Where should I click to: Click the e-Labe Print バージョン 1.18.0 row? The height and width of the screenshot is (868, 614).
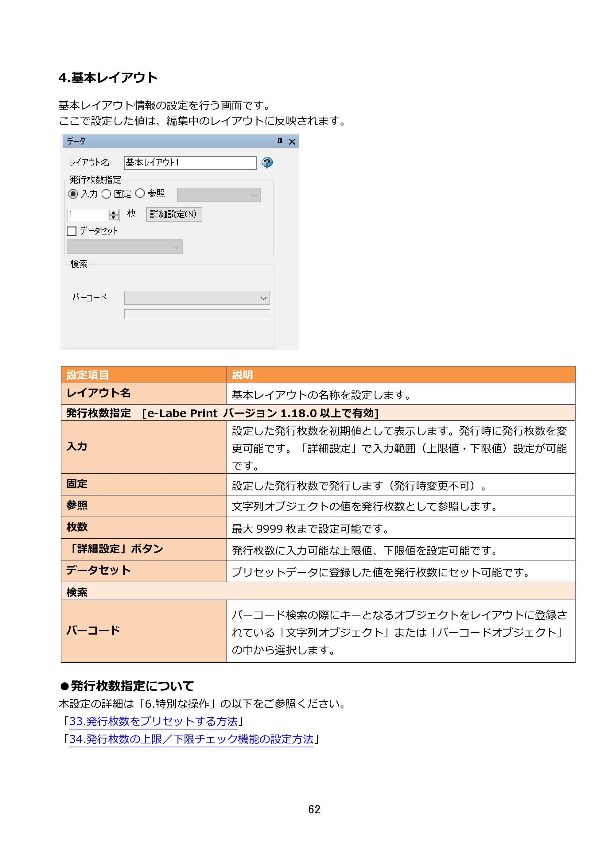point(318,413)
